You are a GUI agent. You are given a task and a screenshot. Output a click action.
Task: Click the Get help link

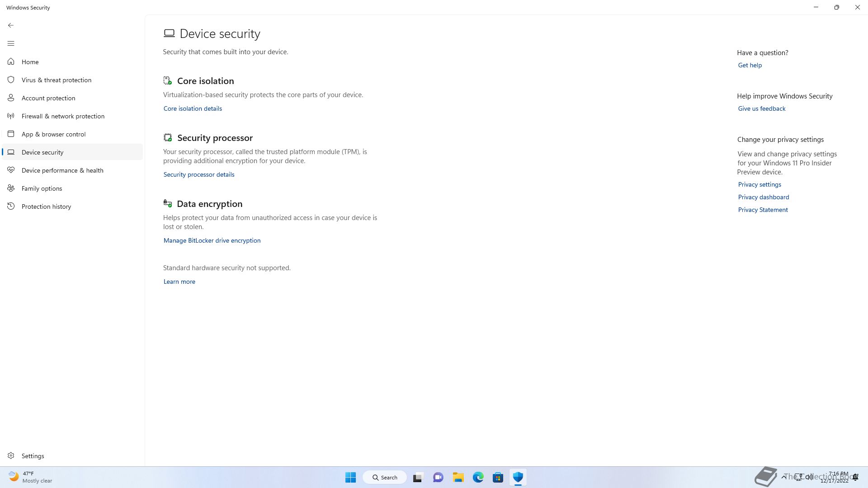750,65
